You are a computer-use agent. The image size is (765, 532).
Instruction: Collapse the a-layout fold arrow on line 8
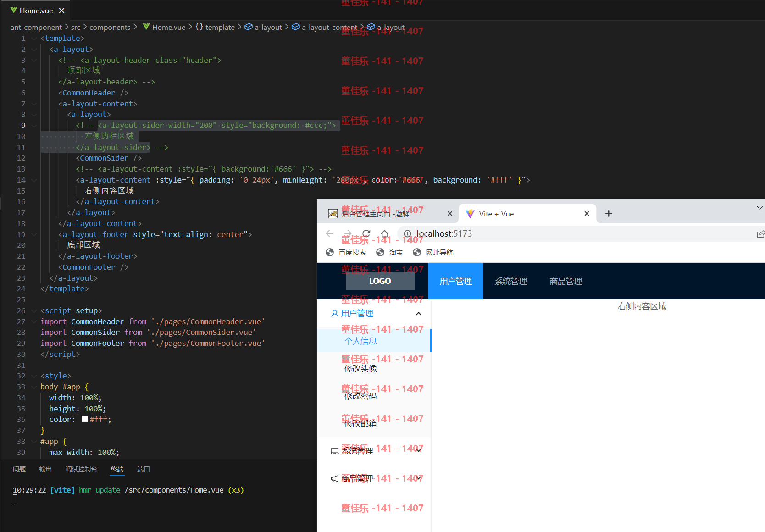tap(34, 115)
